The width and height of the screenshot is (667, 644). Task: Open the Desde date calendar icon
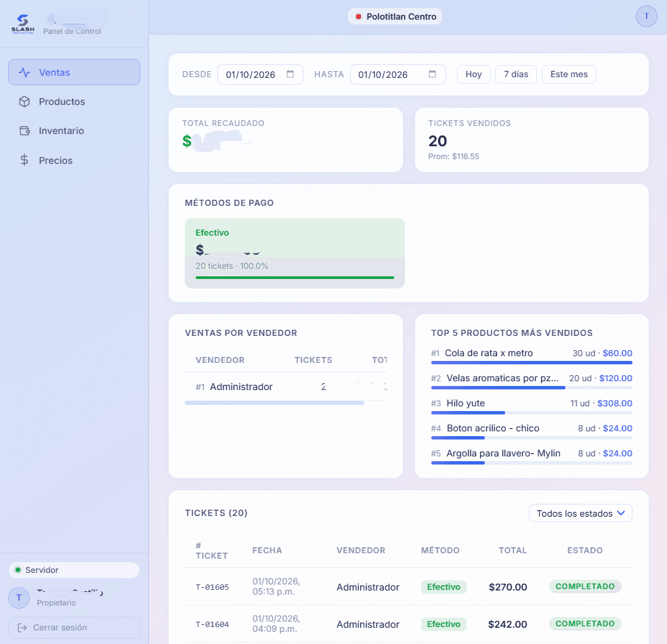pos(290,74)
